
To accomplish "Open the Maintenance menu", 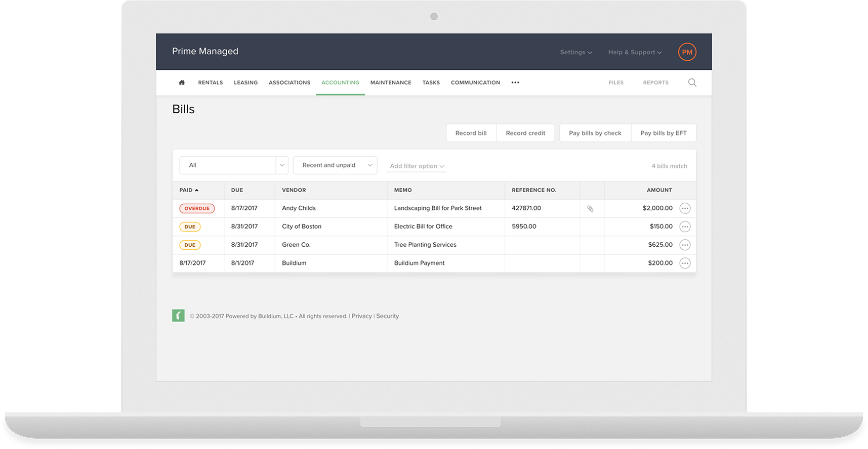I will [391, 82].
